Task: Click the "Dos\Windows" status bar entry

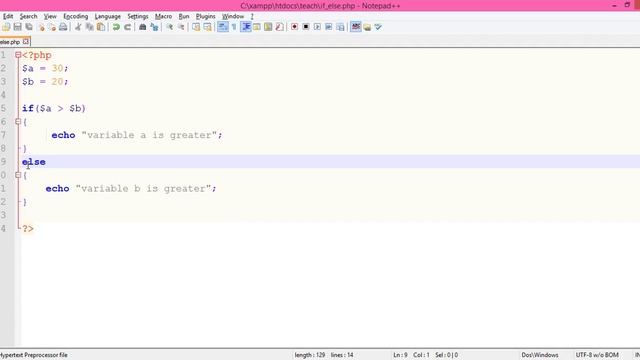Action: (540, 355)
